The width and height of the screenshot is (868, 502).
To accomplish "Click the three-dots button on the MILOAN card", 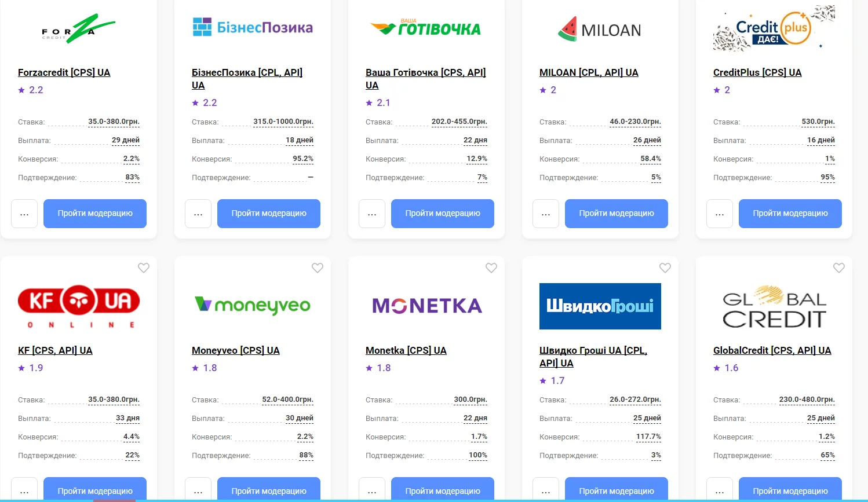I will (546, 214).
